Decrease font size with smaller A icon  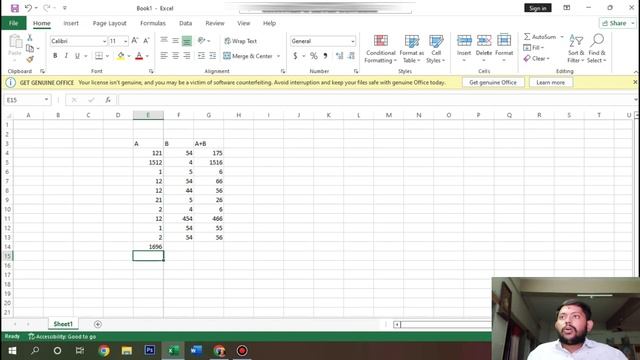pyautogui.click(x=146, y=41)
